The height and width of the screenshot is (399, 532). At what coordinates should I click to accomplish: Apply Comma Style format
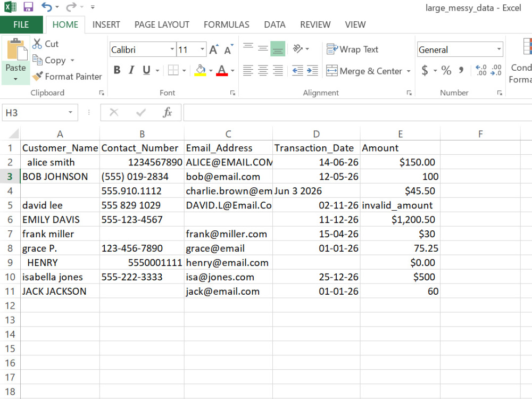point(461,70)
